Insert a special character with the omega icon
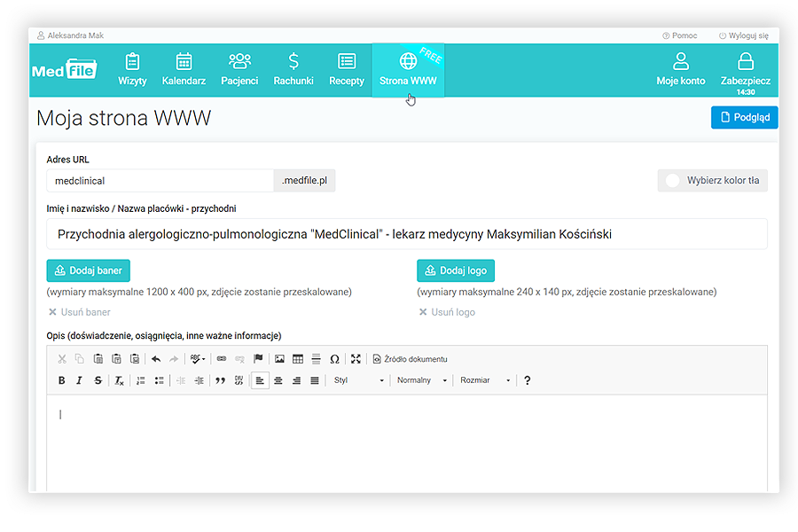 click(x=334, y=359)
